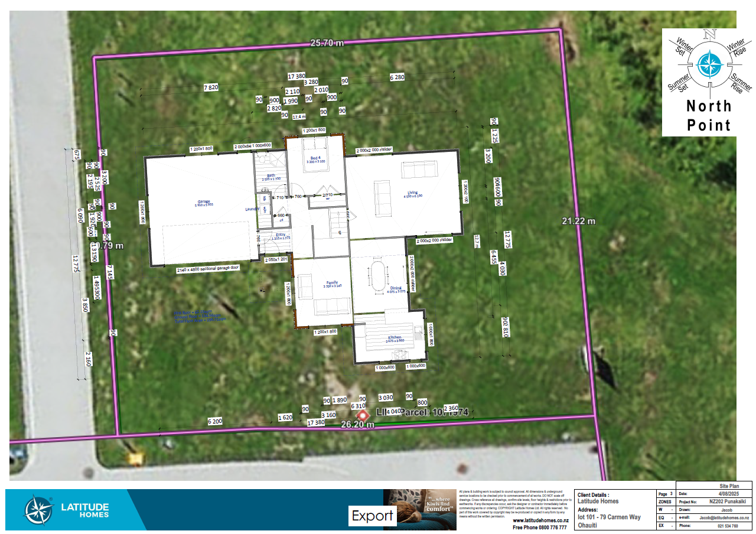Select the Entry room label

pyautogui.click(x=281, y=236)
